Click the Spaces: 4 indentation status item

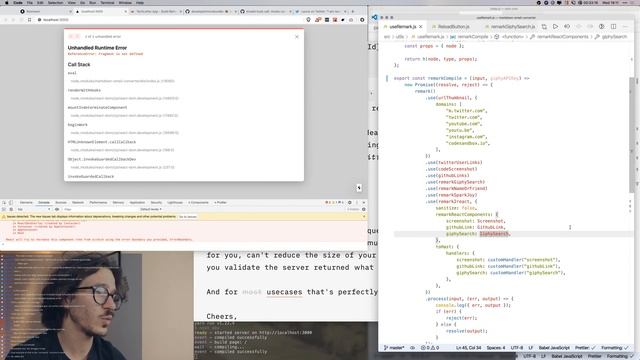(x=496, y=348)
